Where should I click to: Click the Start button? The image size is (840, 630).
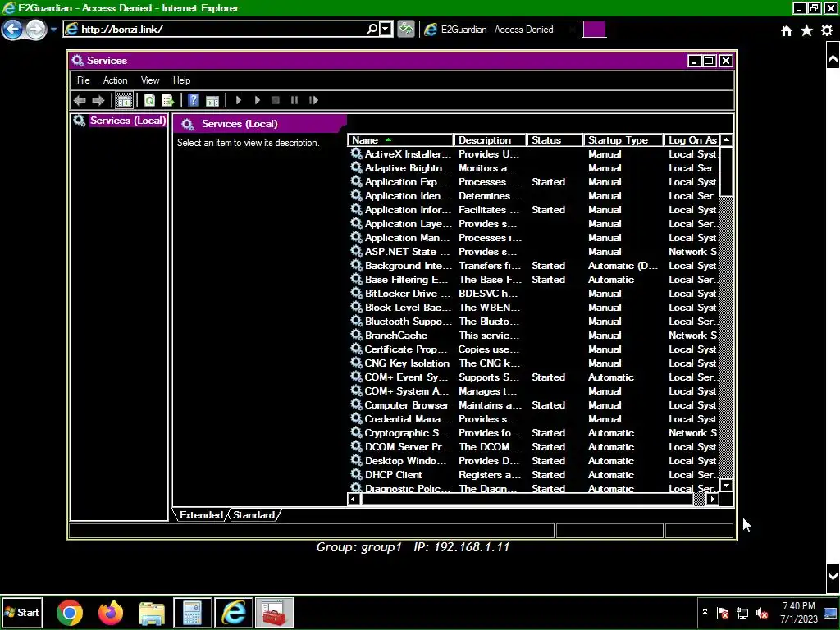pyautogui.click(x=22, y=612)
